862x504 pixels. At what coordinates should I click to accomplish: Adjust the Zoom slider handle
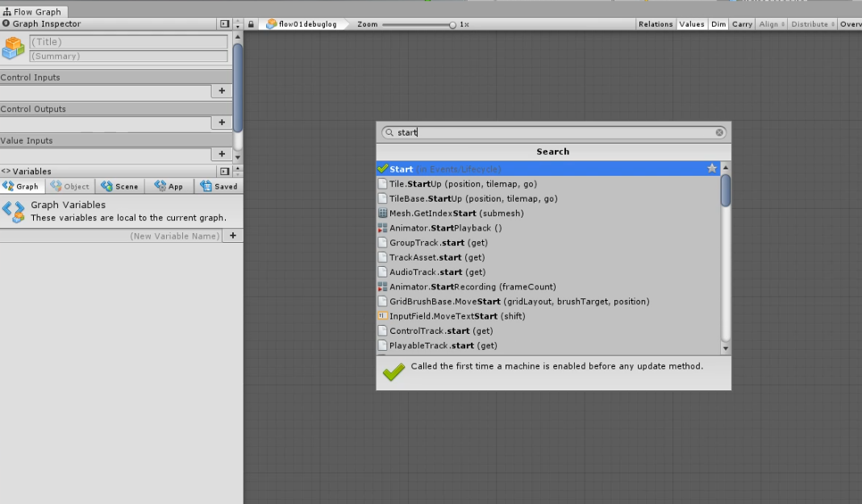[452, 25]
